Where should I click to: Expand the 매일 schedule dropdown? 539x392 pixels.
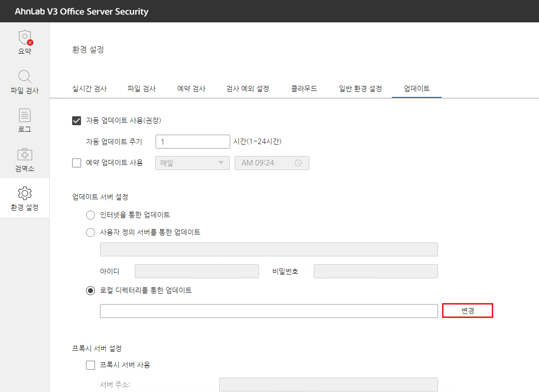[192, 163]
